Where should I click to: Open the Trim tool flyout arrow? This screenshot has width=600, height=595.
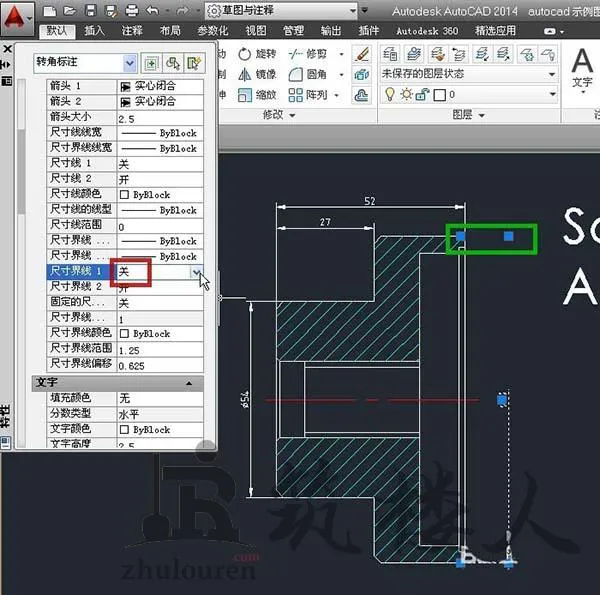tap(341, 54)
